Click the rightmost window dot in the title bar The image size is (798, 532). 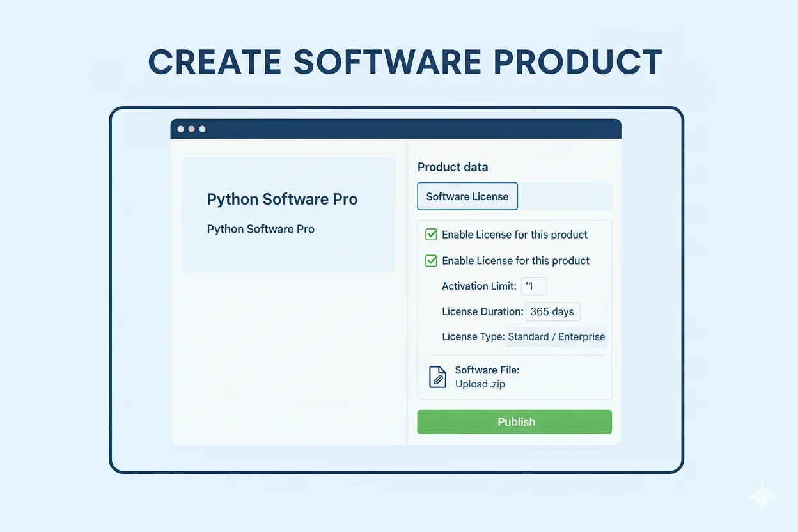click(x=202, y=128)
